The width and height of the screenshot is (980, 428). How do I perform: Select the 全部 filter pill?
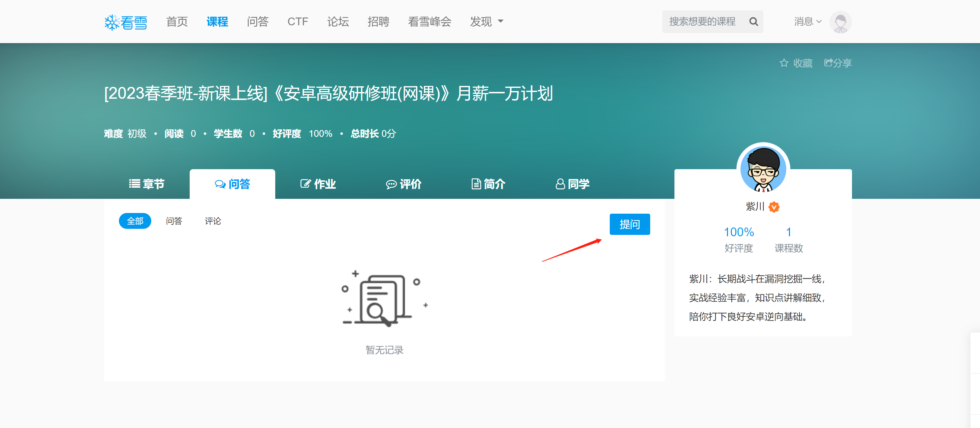coord(135,221)
